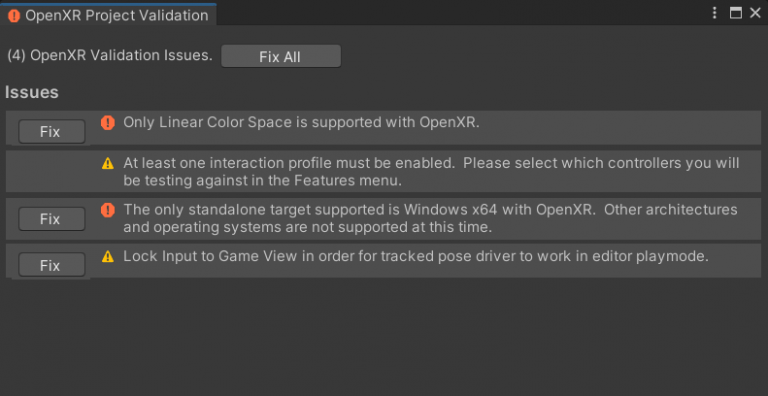Click the Fix All button
This screenshot has height=396, width=768.
coord(281,57)
